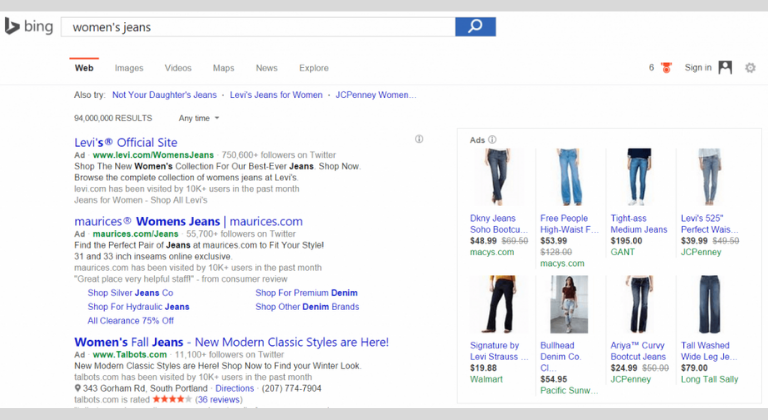The image size is (768, 420).
Task: Open maurices Womens Jeans ad title
Action: tap(189, 222)
